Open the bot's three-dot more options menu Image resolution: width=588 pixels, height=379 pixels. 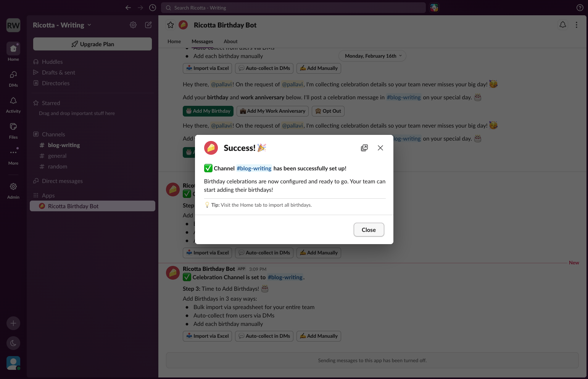click(x=577, y=25)
